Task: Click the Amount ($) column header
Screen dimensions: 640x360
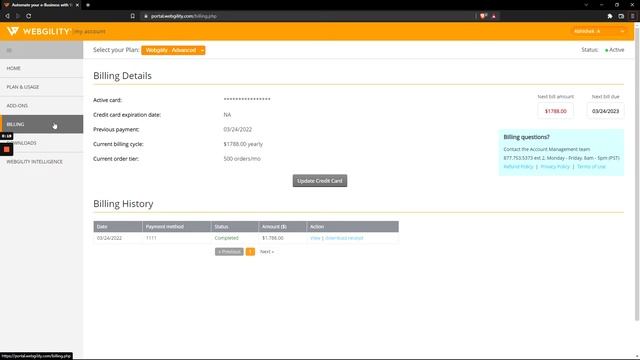Action: click(282, 227)
